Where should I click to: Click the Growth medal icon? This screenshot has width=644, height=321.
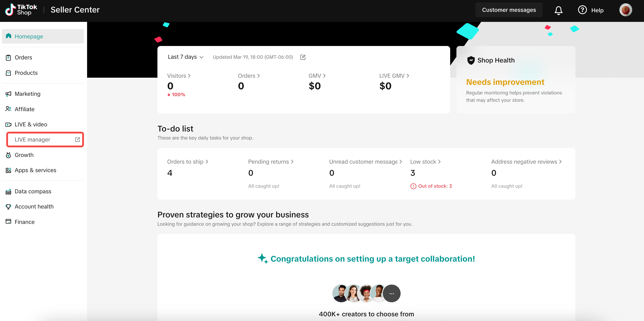pos(8,155)
